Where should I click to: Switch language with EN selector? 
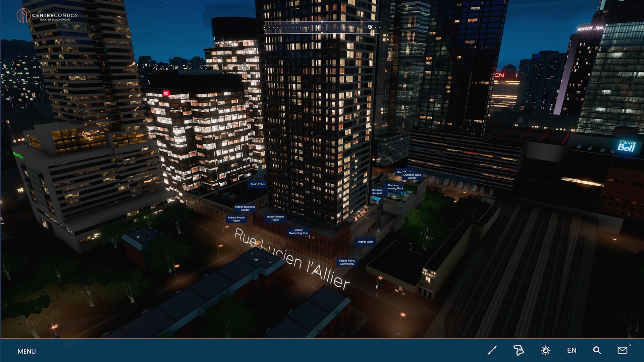(572, 350)
